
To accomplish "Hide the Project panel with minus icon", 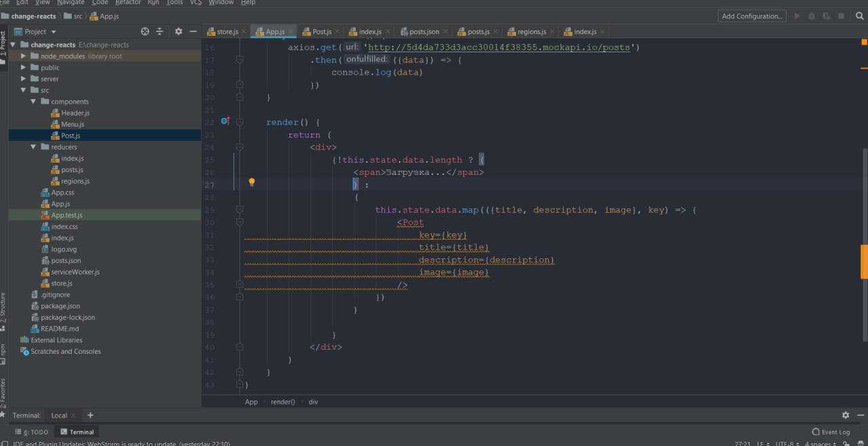I will pos(193,31).
